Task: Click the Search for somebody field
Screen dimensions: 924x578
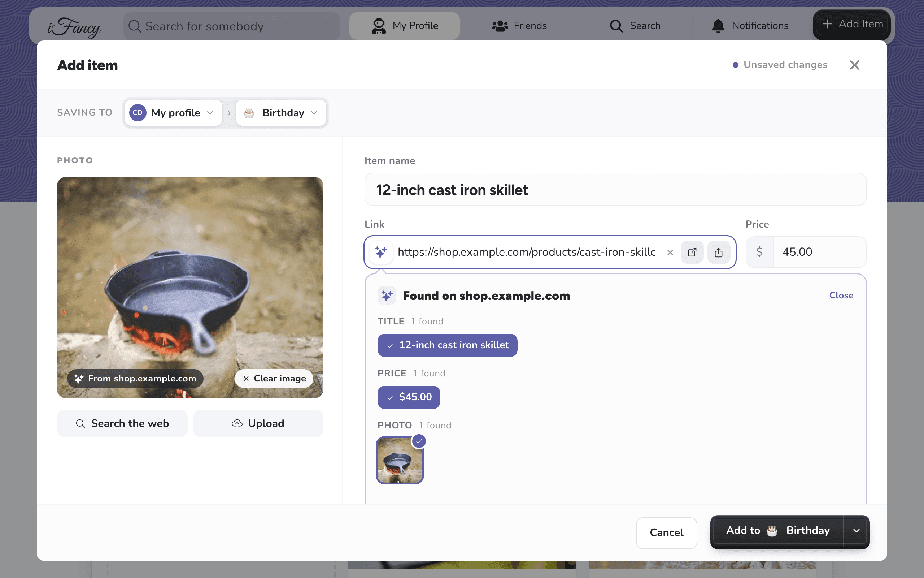Action: point(231,26)
